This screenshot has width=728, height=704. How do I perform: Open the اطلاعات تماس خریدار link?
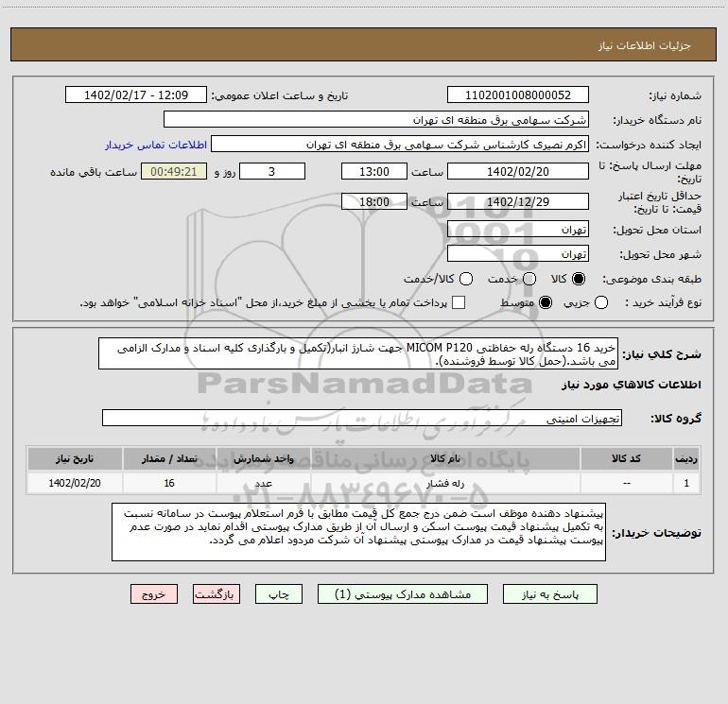(156, 145)
